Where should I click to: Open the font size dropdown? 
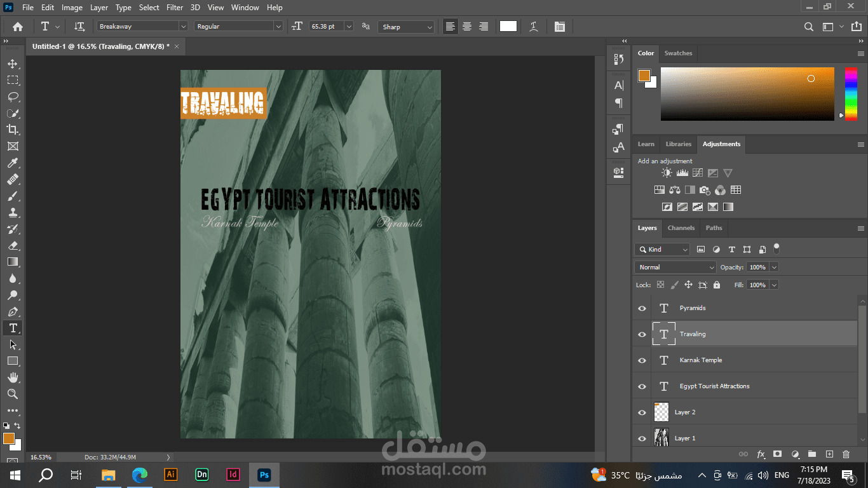click(x=349, y=27)
